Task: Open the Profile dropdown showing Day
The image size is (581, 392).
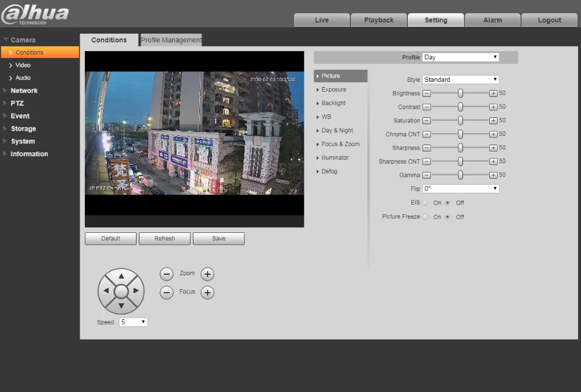Action: pos(461,57)
